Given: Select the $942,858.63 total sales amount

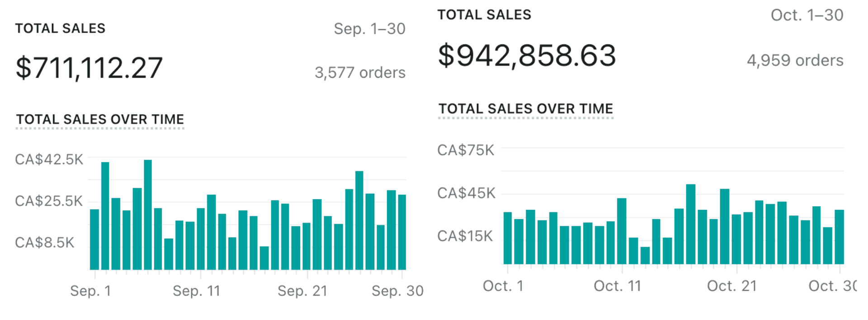Looking at the screenshot, I should coord(527,56).
